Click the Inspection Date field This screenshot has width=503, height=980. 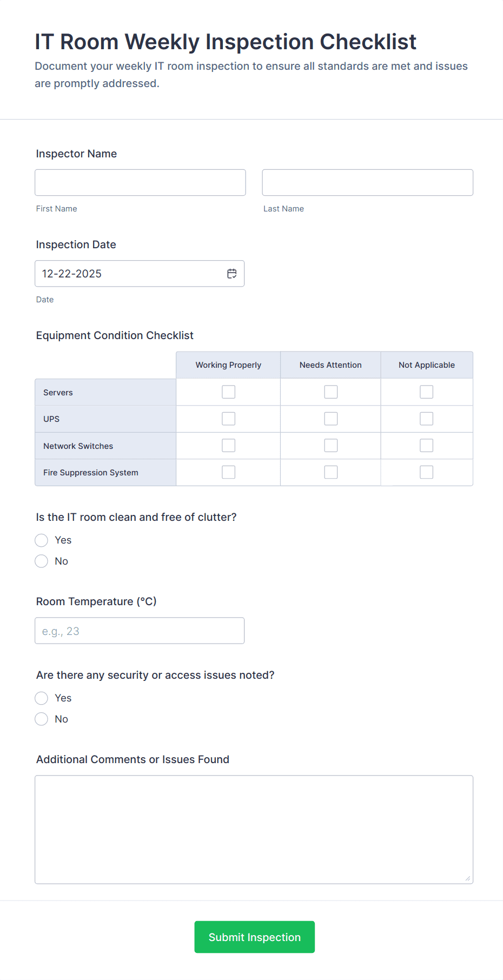point(130,273)
